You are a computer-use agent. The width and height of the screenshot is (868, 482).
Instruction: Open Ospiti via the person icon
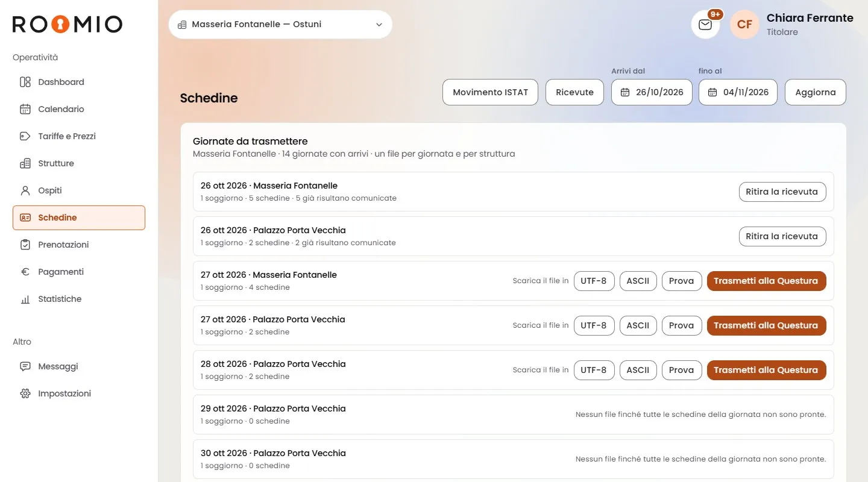coord(25,190)
